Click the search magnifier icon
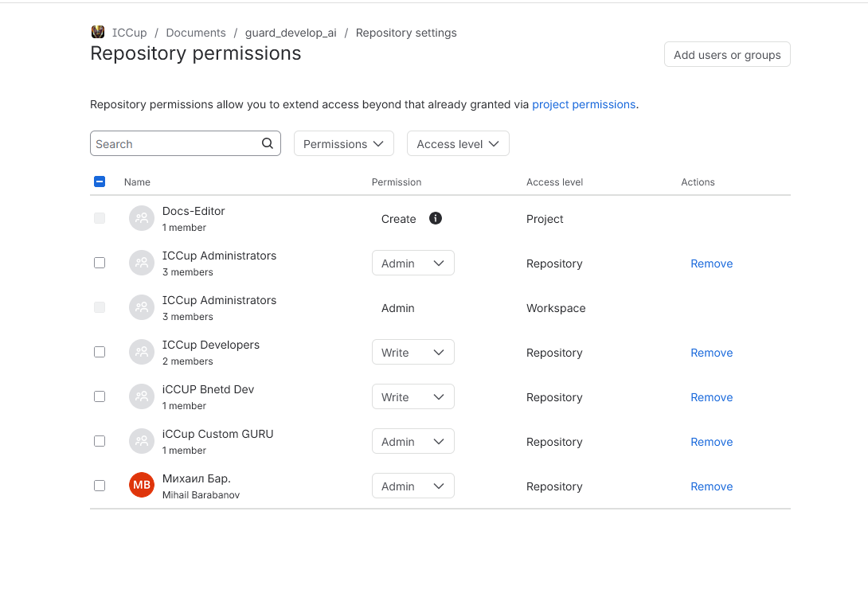The image size is (868, 609). 268,143
